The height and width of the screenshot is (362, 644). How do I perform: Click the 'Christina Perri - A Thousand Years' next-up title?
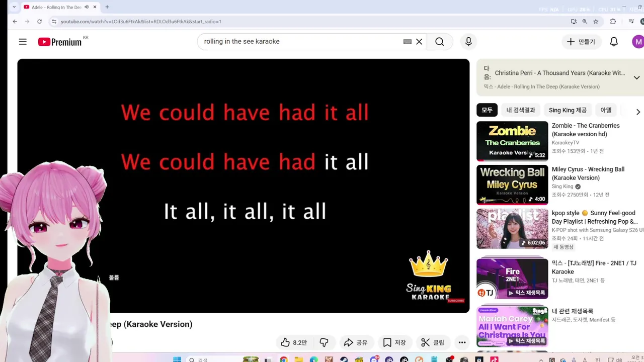[x=560, y=73]
